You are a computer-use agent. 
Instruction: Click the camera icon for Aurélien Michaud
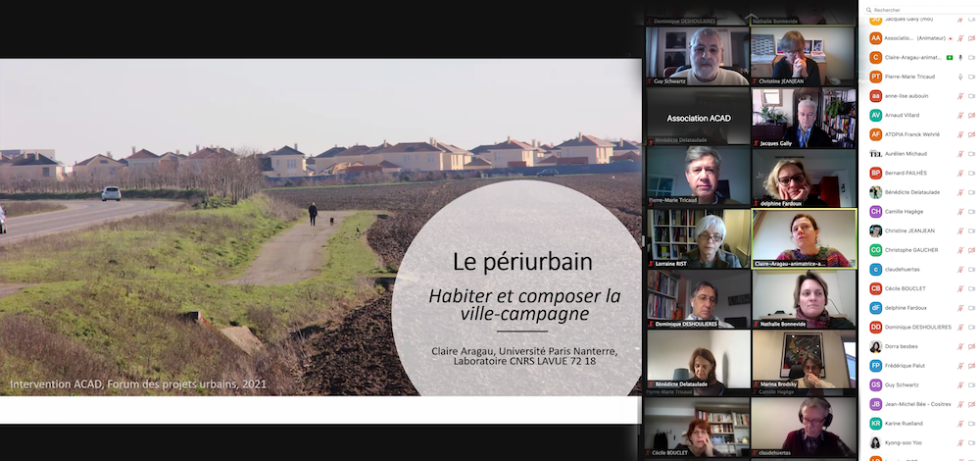pyautogui.click(x=972, y=153)
